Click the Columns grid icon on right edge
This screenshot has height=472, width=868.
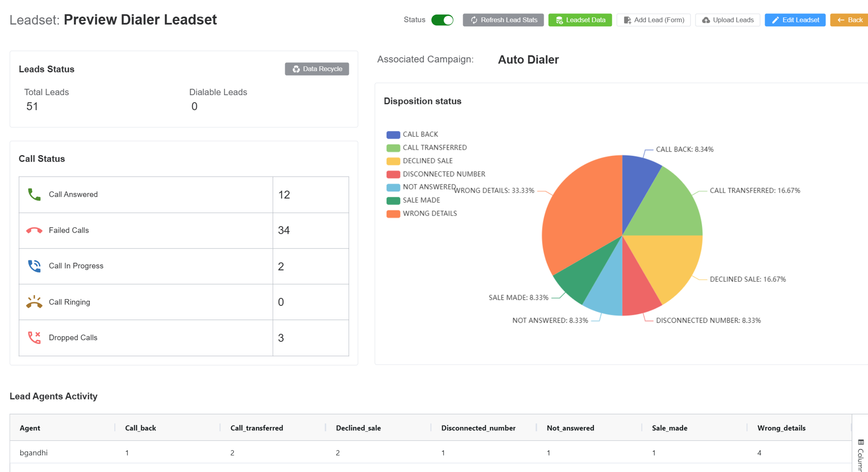point(861,442)
